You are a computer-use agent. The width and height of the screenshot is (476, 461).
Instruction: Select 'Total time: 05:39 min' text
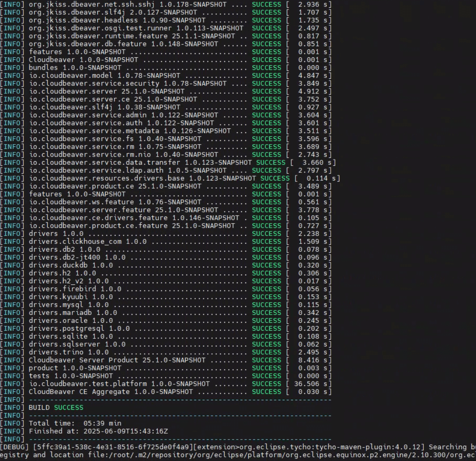[x=75, y=423]
